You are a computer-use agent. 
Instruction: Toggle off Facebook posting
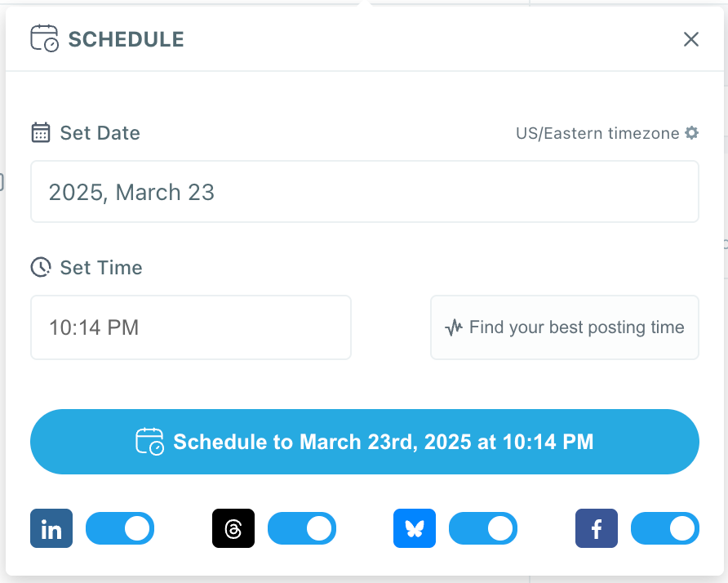(664, 528)
